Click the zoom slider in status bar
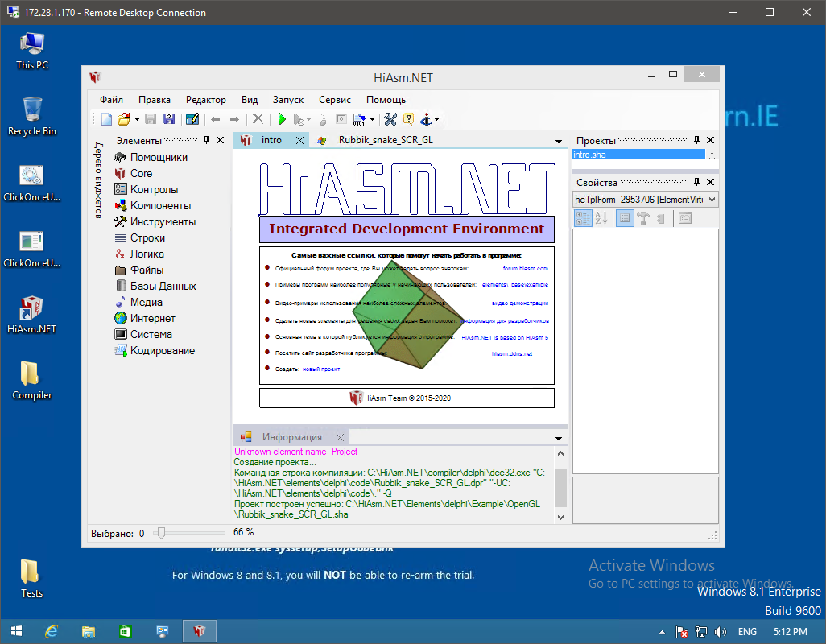Viewport: 826px width, 644px height. pos(161,532)
